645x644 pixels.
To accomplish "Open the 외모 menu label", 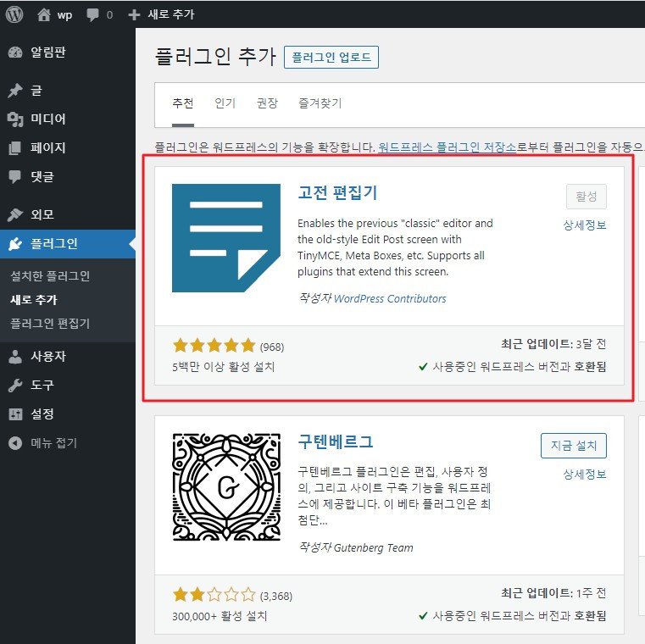I will [x=42, y=214].
